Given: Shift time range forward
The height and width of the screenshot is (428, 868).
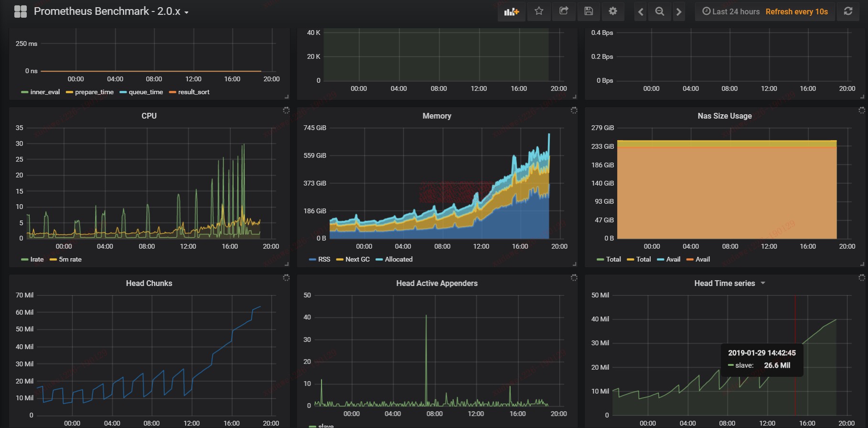Looking at the screenshot, I should (x=678, y=11).
